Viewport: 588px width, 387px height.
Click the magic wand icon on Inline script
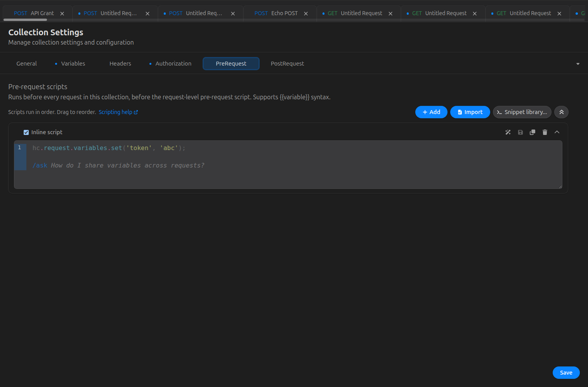point(508,132)
